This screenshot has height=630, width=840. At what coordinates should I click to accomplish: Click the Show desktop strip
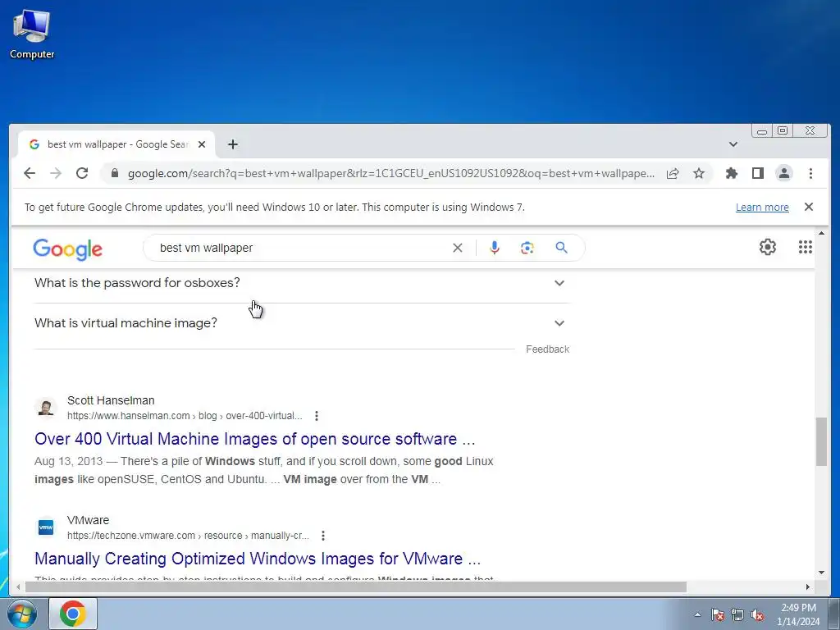(834, 614)
